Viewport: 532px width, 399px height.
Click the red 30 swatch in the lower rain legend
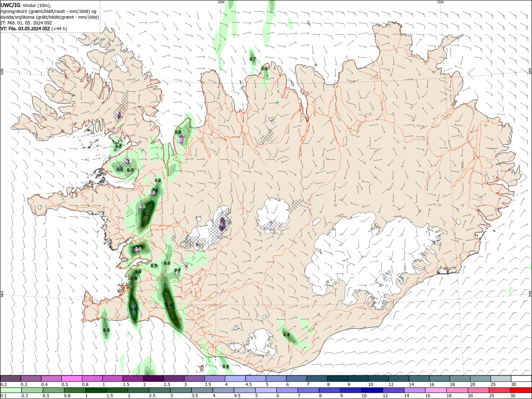coord(521,390)
